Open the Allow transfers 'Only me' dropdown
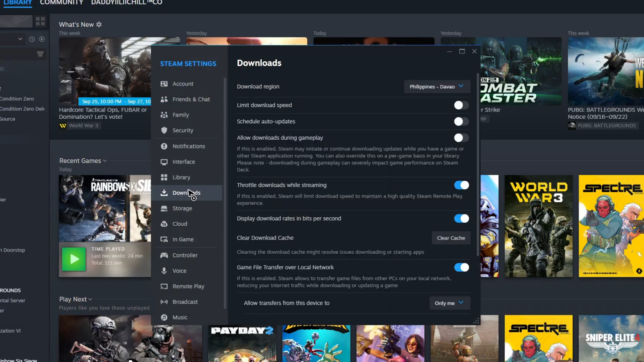644x362 pixels. click(449, 303)
